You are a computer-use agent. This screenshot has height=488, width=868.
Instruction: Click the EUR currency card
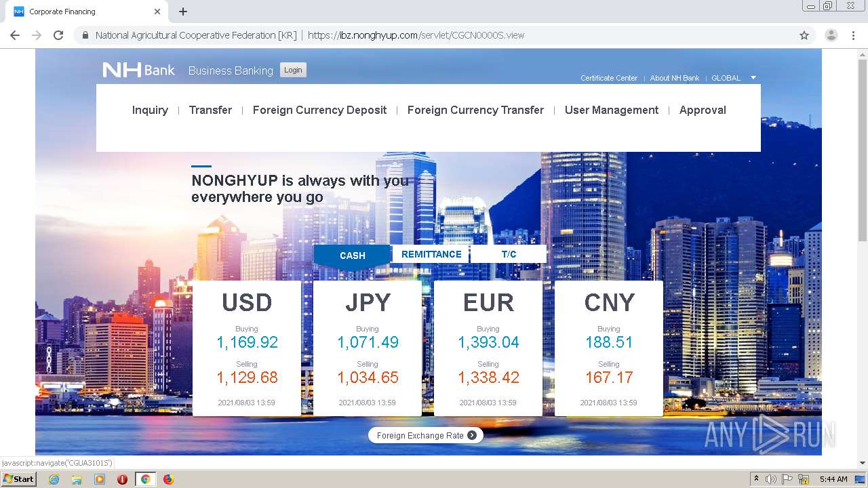488,348
